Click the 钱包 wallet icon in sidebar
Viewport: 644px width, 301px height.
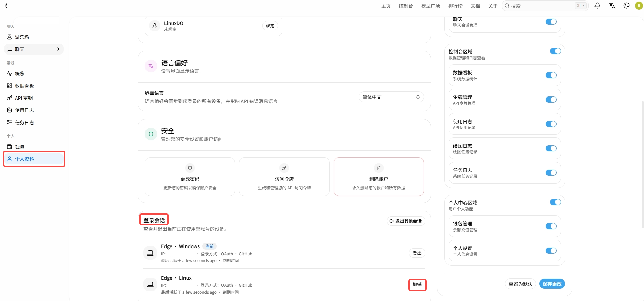(x=9, y=147)
